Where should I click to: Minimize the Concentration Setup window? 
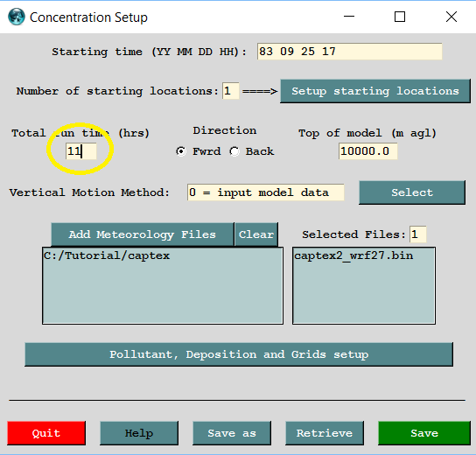[x=349, y=17]
